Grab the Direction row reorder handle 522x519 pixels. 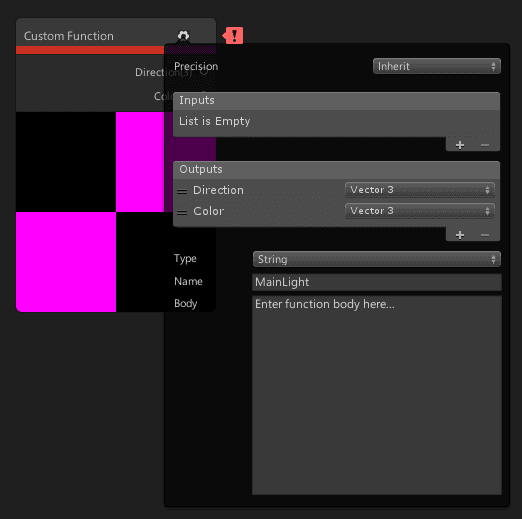click(182, 191)
